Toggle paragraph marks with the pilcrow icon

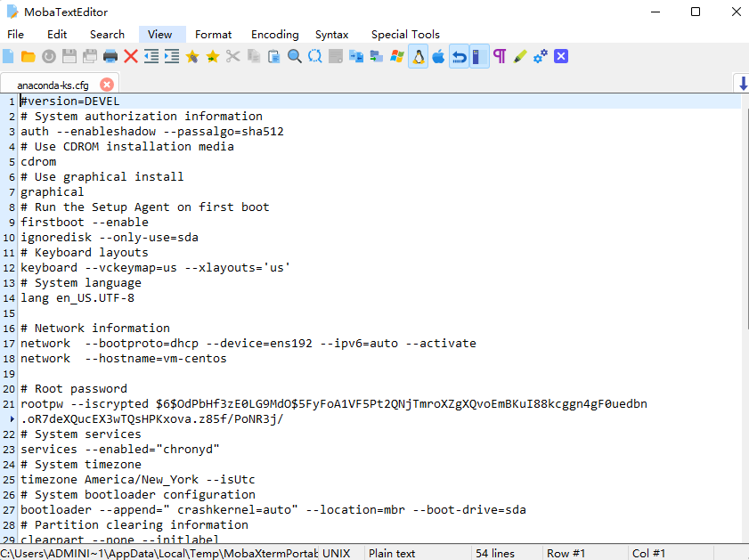point(499,55)
